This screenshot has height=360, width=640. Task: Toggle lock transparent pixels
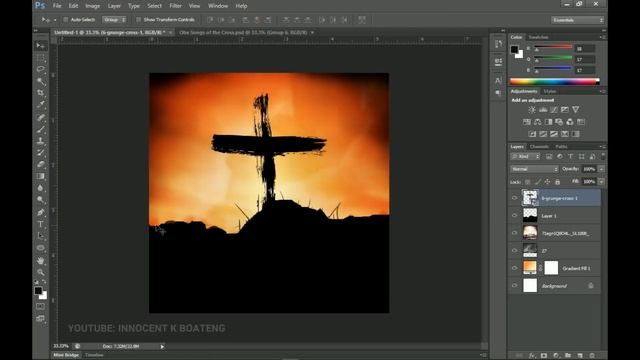coord(528,182)
